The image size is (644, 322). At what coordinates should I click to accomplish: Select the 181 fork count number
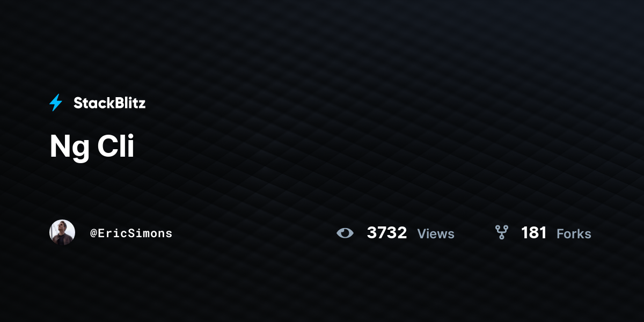[x=534, y=233]
